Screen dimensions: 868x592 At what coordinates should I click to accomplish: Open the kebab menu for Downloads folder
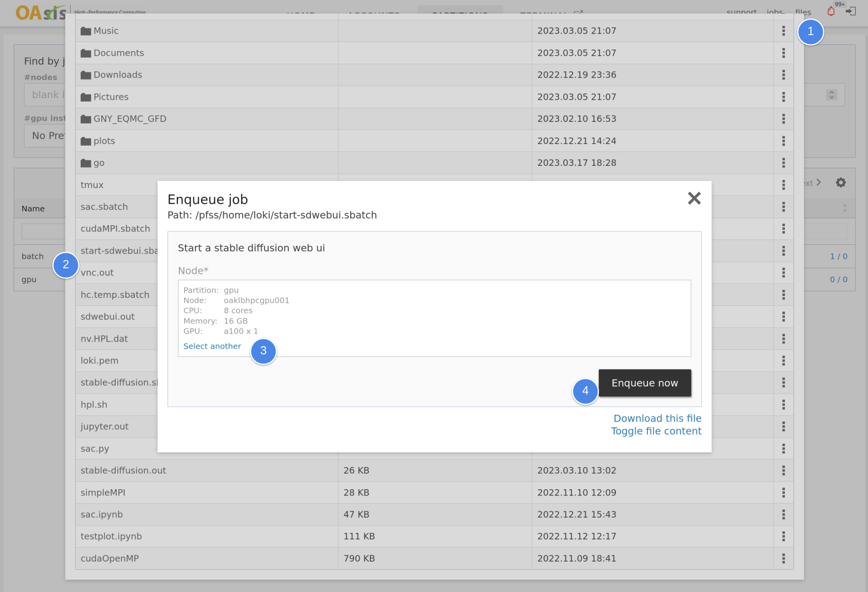pyautogui.click(x=783, y=75)
